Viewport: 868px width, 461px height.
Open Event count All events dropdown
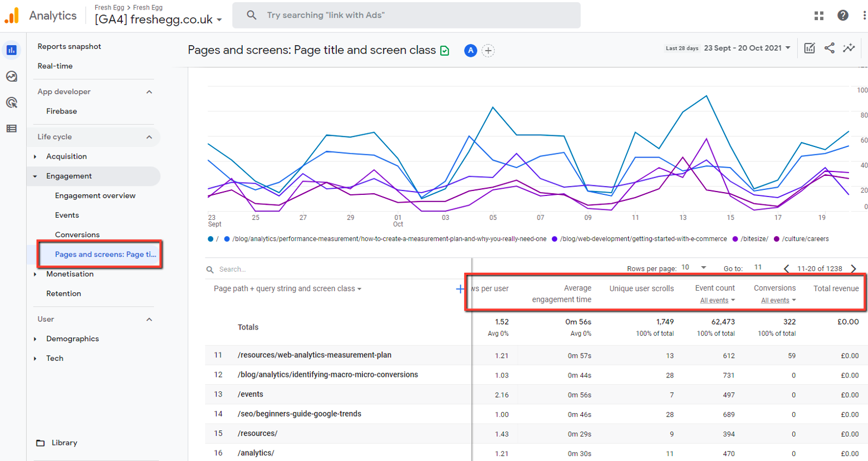point(718,300)
